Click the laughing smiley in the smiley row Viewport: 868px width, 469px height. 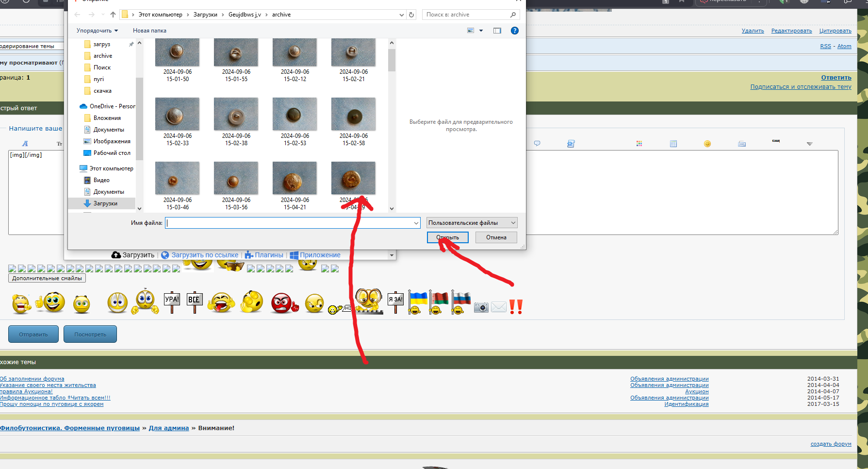[21, 304]
